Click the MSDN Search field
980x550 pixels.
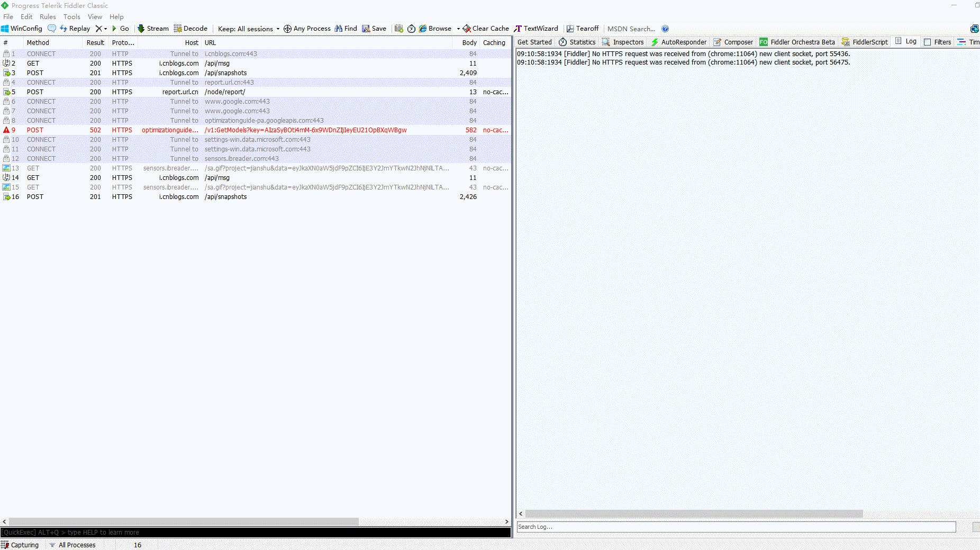[631, 29]
